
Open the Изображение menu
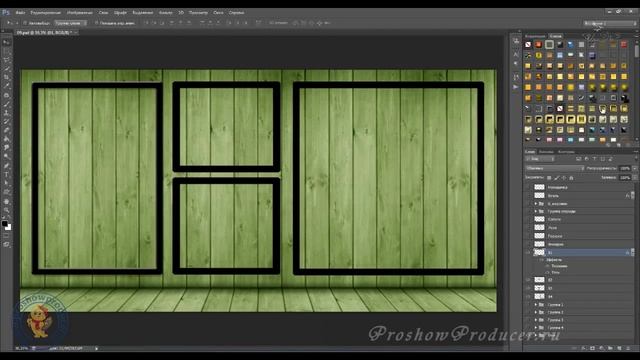pyautogui.click(x=80, y=13)
